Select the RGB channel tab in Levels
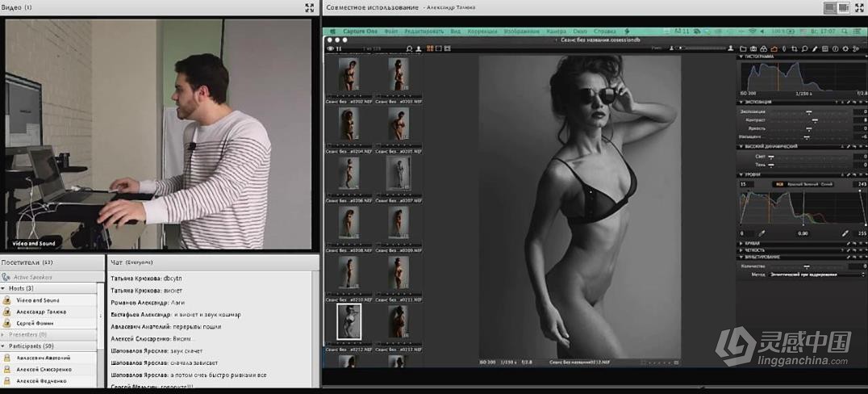This screenshot has height=394, width=868. (x=779, y=184)
